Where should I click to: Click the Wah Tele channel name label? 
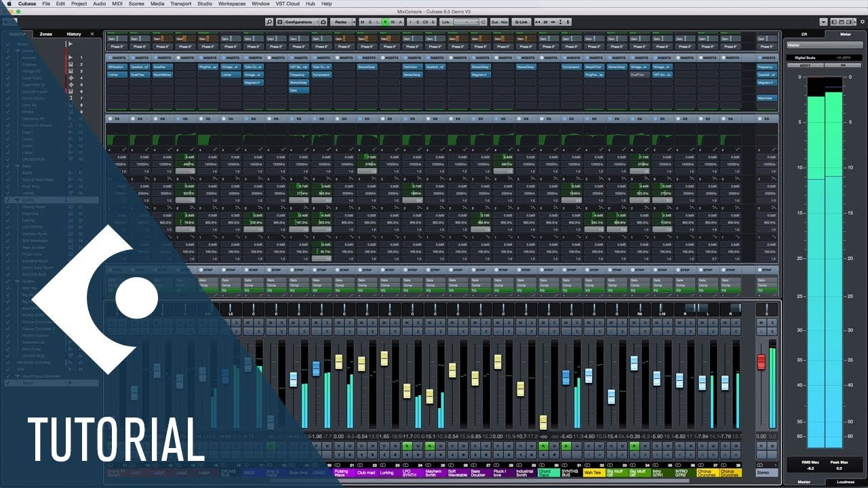pyautogui.click(x=594, y=472)
